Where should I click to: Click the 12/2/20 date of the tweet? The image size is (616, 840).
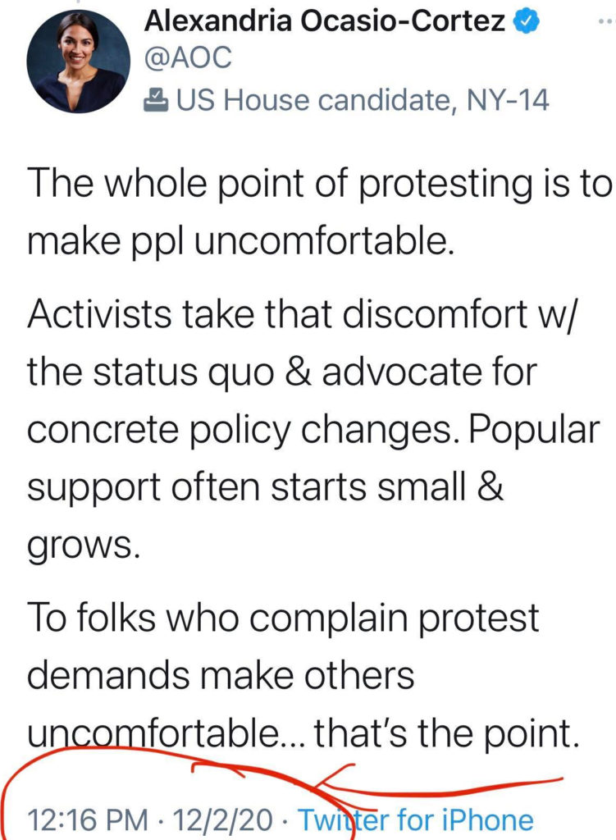[x=222, y=820]
